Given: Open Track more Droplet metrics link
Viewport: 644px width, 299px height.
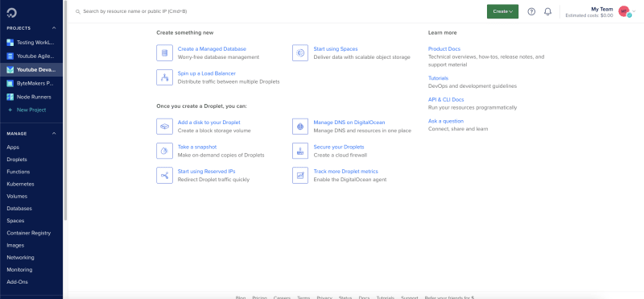Looking at the screenshot, I should [x=346, y=172].
